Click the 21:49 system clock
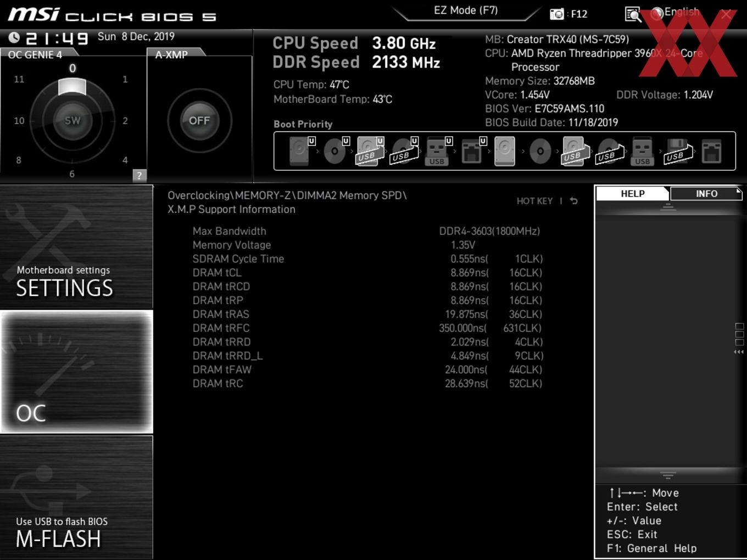 pyautogui.click(x=57, y=38)
